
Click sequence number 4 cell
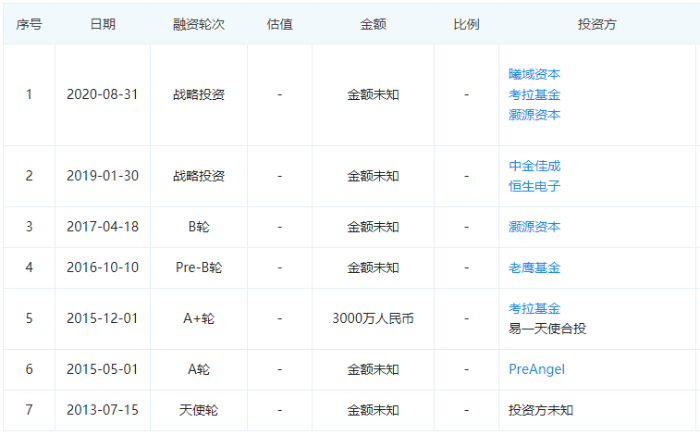[29, 268]
